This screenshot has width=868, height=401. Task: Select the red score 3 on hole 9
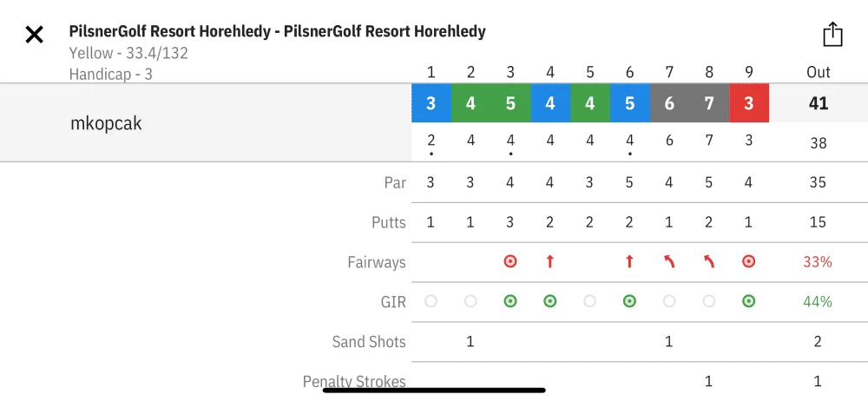(749, 103)
